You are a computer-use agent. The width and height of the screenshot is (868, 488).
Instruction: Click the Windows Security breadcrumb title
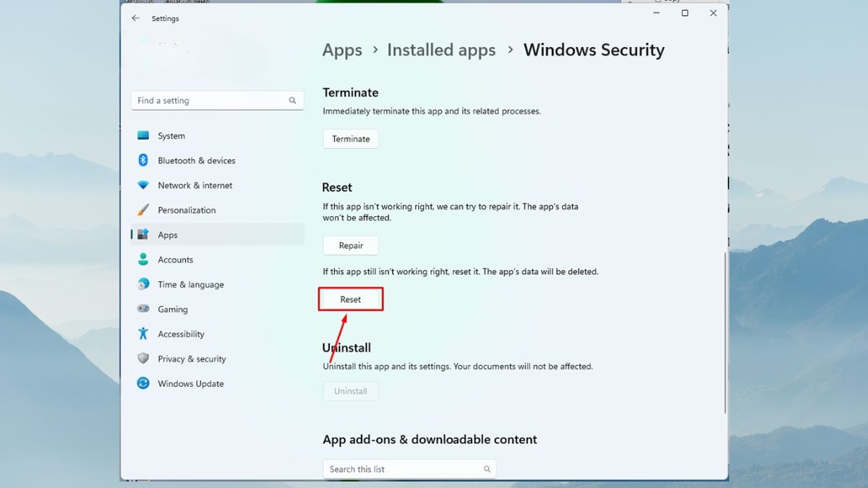[x=594, y=50]
